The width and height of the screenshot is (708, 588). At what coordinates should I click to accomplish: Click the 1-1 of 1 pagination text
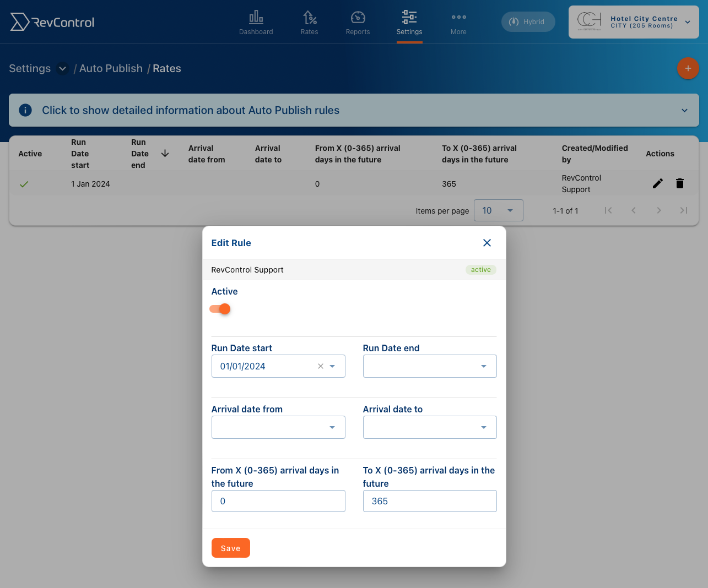coord(565,211)
